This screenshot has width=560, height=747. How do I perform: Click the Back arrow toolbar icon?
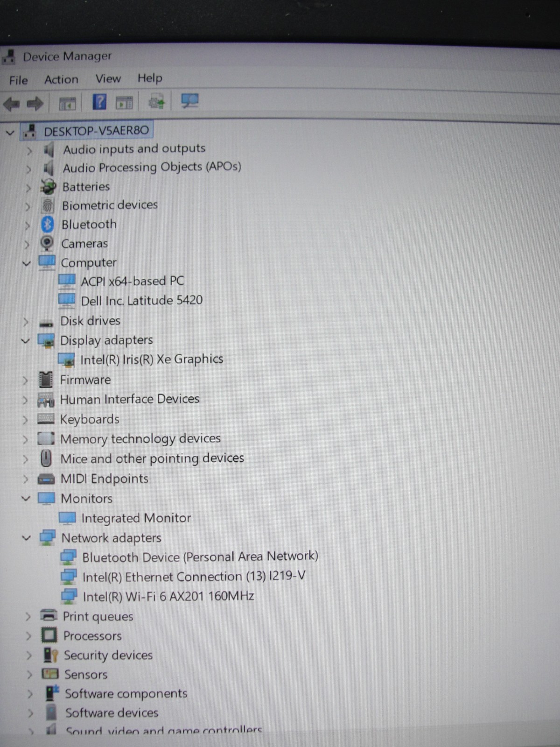12,103
